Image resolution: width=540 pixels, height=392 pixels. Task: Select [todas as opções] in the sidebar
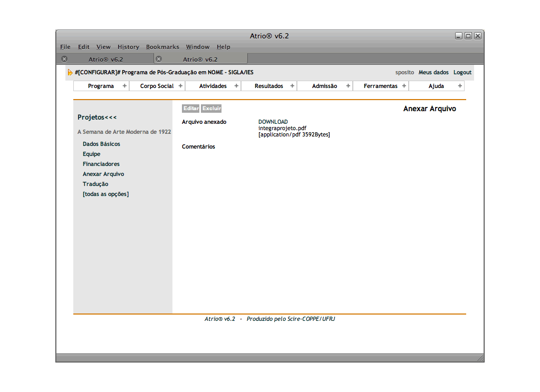[x=105, y=194]
